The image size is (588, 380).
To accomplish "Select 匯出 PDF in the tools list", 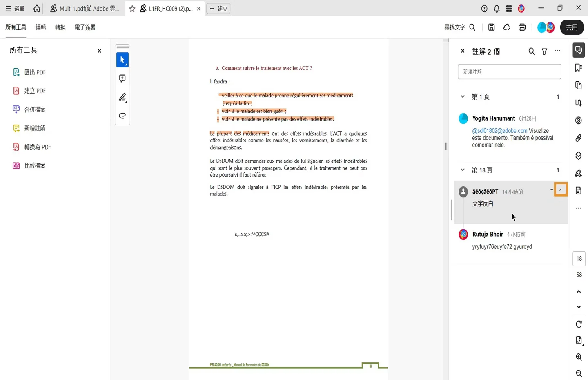I will [x=29, y=72].
